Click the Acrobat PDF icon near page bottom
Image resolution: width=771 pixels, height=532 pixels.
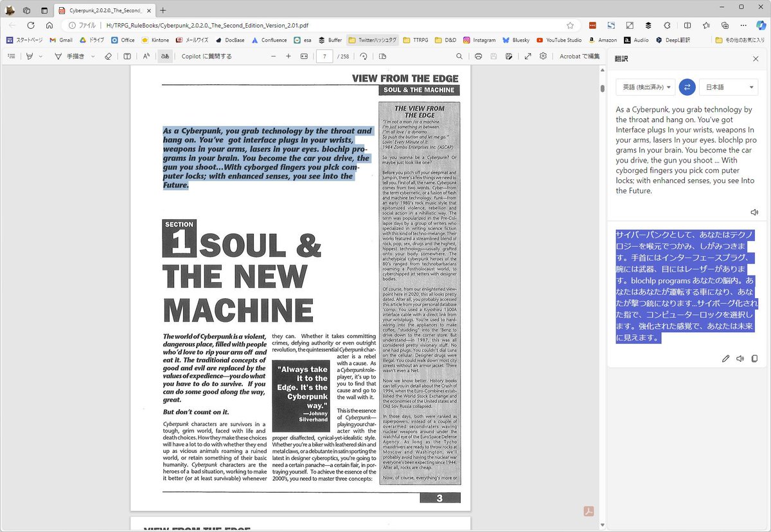click(x=588, y=511)
